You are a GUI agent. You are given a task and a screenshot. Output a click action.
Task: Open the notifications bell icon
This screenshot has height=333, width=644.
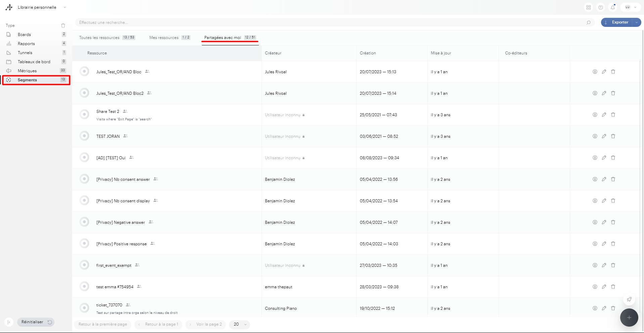click(x=613, y=7)
